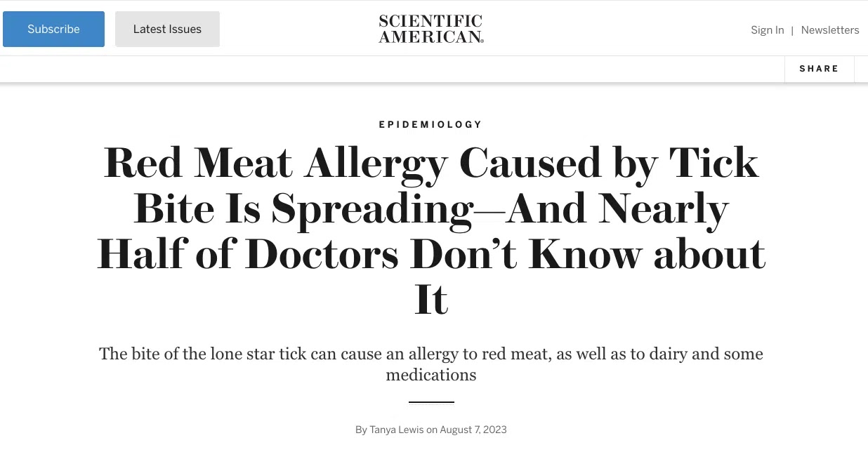Select the EPIDEMIOLOGY category label

431,124
